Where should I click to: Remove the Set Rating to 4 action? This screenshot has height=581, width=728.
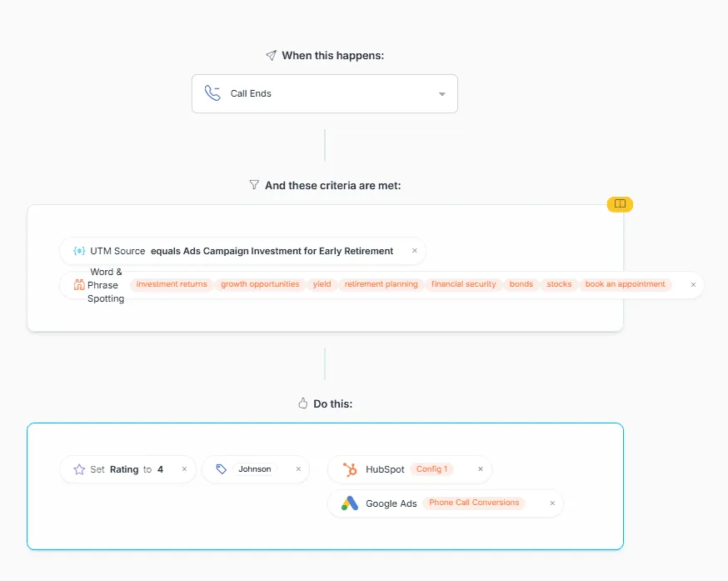coord(184,469)
